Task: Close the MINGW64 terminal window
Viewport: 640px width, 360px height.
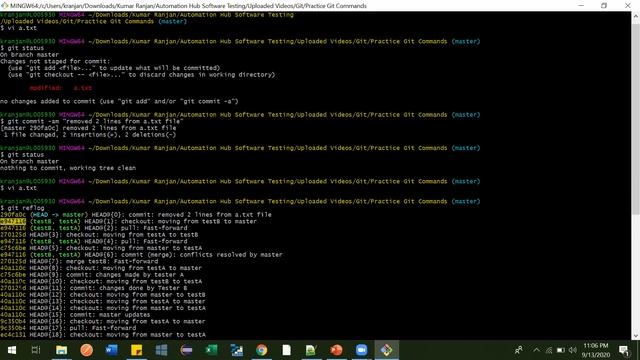Action: click(628, 5)
